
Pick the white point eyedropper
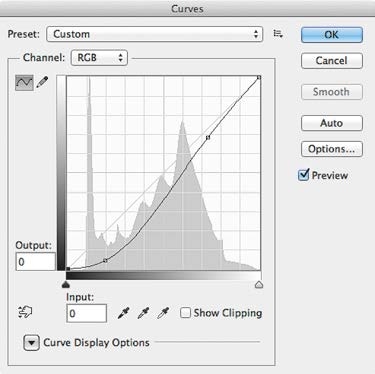(163, 313)
